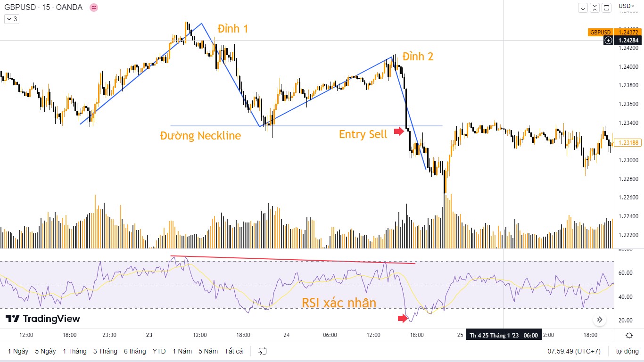Click the plus icon on the price crosshair label

609,41
